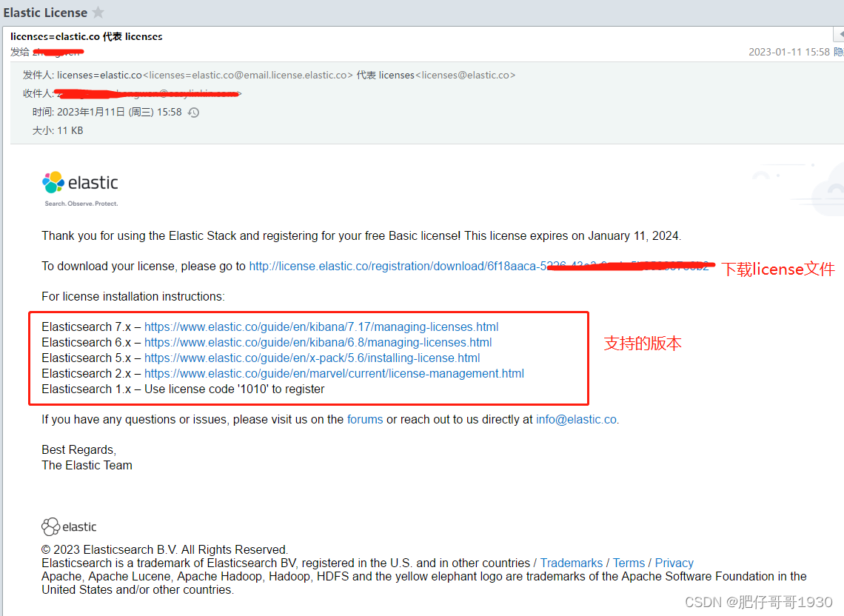The width and height of the screenshot is (844, 616).
Task: Click the info@elastic.co email link
Action: click(577, 420)
